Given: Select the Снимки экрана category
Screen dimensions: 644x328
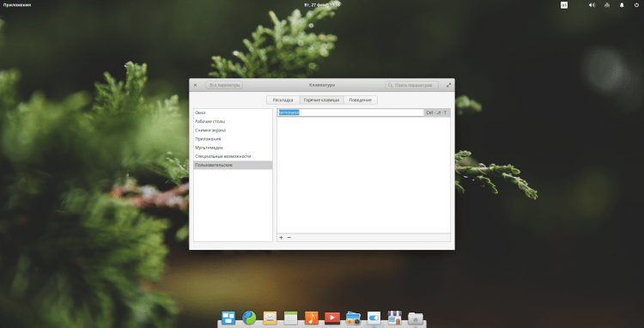Looking at the screenshot, I should click(x=233, y=131).
